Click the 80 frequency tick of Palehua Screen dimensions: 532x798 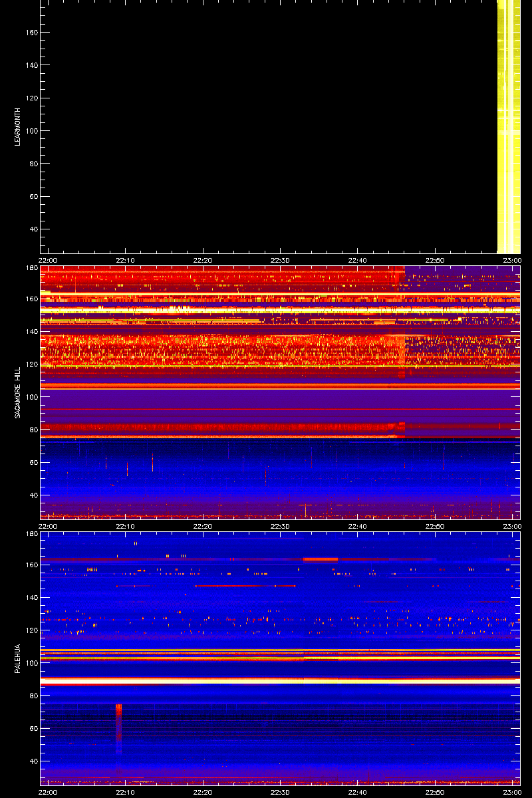pos(34,696)
